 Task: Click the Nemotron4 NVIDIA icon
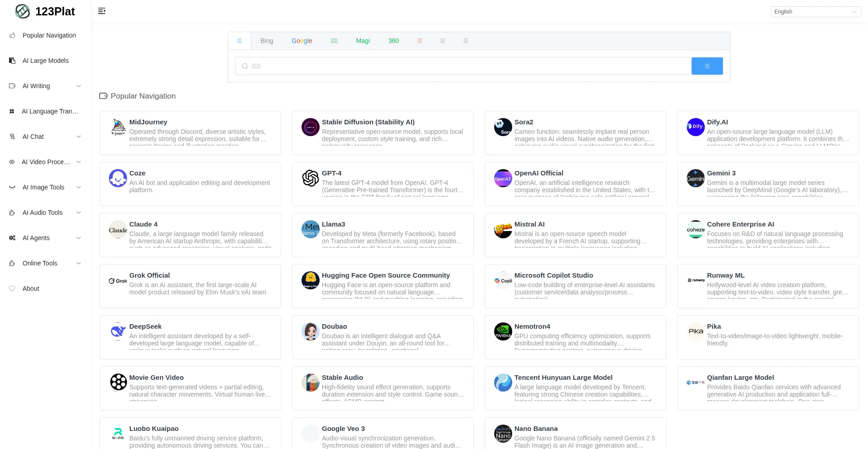[503, 331]
